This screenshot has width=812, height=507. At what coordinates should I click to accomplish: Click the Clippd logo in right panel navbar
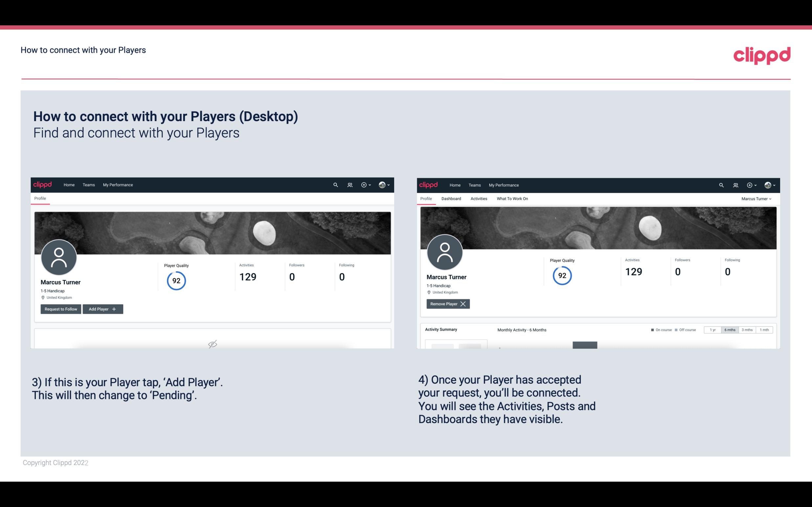pyautogui.click(x=428, y=185)
